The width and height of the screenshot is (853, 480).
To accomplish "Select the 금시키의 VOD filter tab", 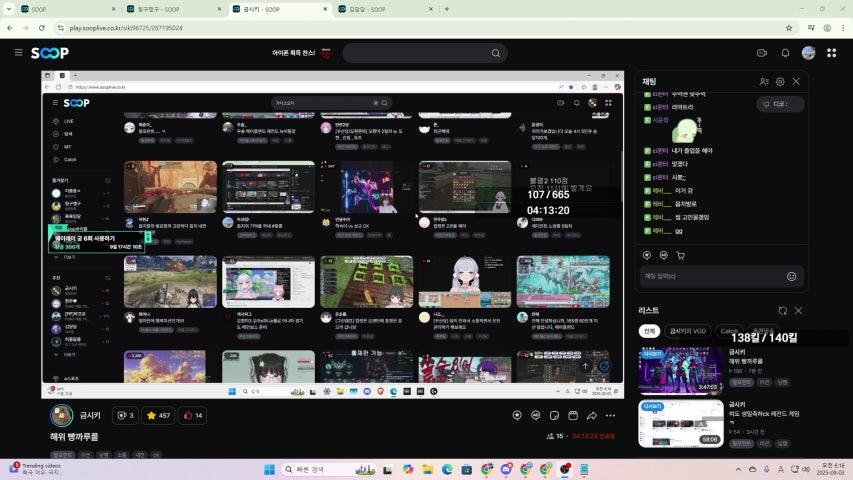I will pos(688,331).
